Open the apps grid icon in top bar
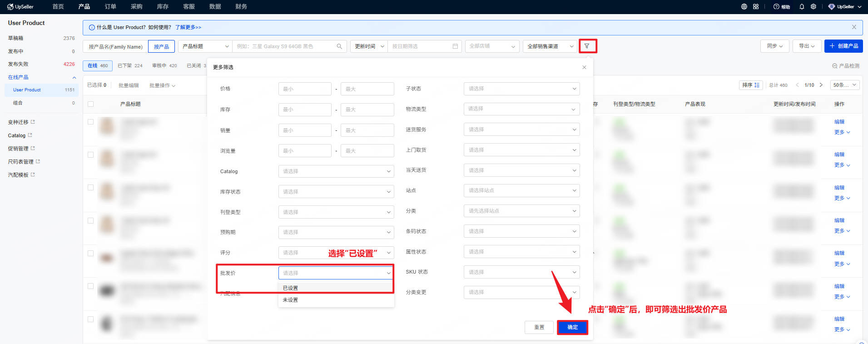The height and width of the screenshot is (344, 868). point(756,7)
